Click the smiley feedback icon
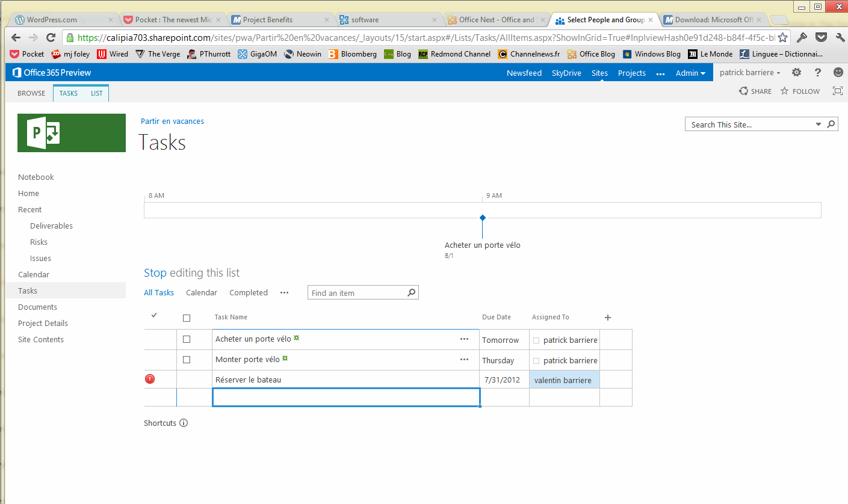Screen dimensions: 848x504 coord(838,73)
